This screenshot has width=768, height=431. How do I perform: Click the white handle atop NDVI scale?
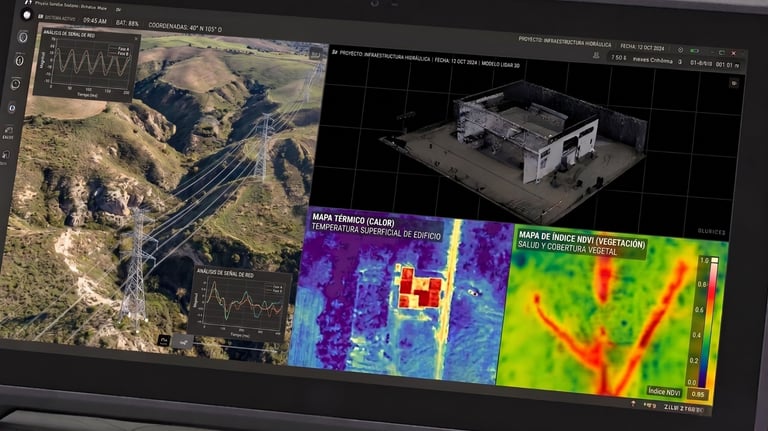(x=715, y=261)
